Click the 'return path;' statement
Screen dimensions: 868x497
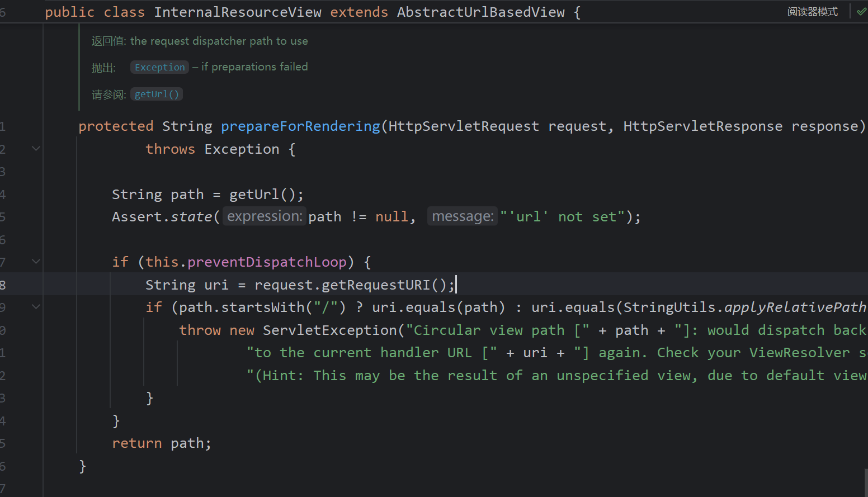[x=162, y=443]
